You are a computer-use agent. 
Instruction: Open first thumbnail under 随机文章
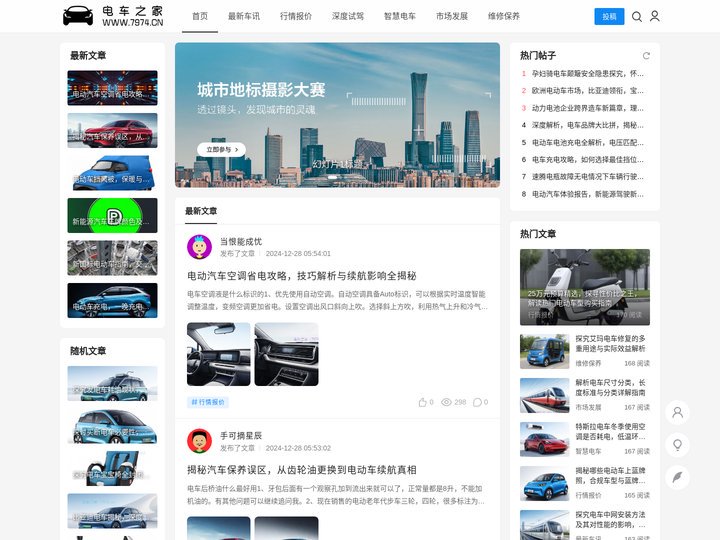click(x=112, y=383)
